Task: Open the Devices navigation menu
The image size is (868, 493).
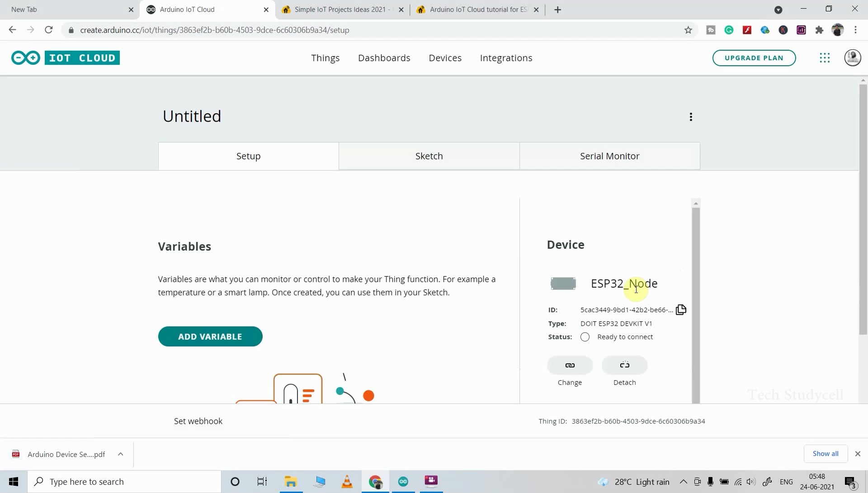Action: [445, 58]
